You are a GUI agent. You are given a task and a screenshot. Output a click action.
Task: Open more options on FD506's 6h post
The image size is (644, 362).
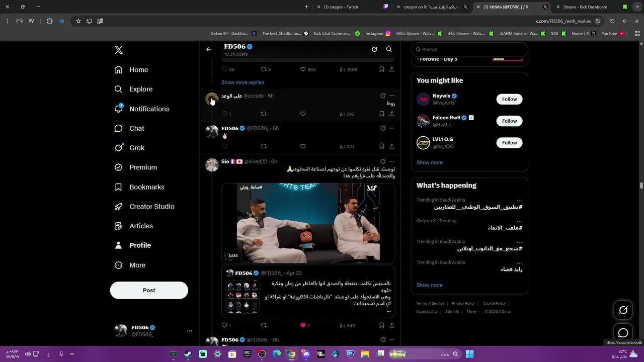tap(392, 128)
